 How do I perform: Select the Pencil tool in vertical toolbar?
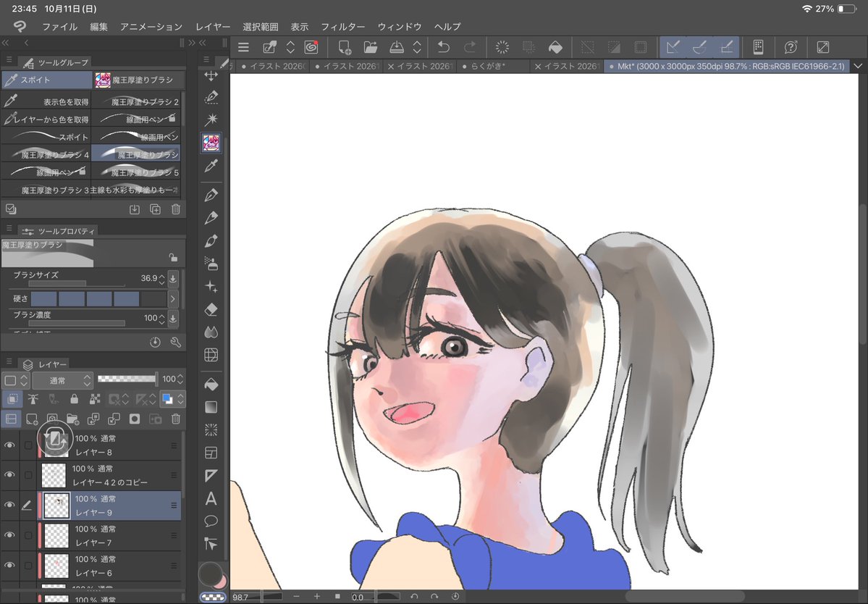coord(211,217)
